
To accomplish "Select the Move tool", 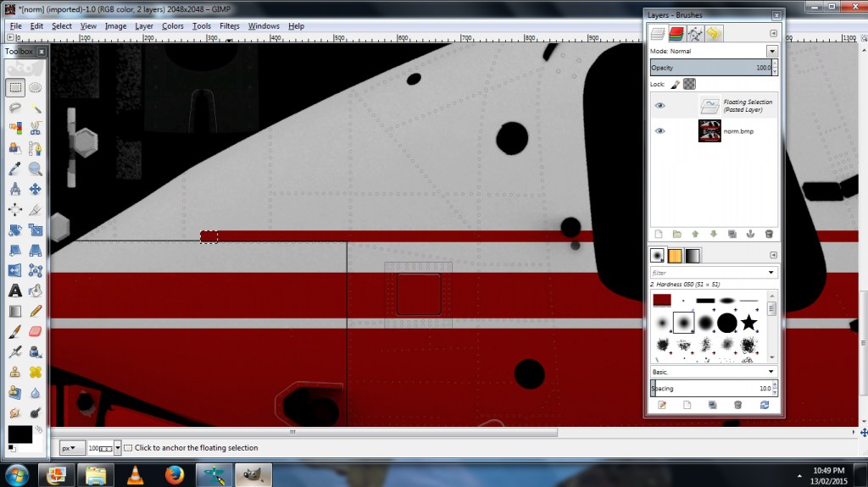I will pyautogui.click(x=36, y=189).
